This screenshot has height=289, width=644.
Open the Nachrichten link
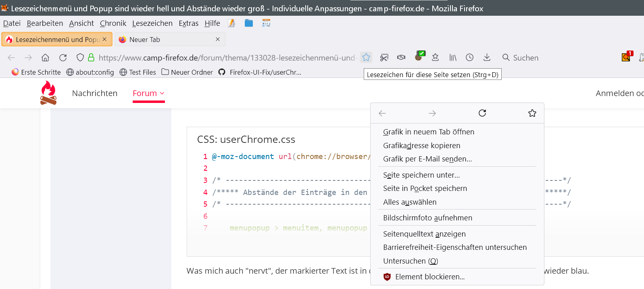click(95, 93)
